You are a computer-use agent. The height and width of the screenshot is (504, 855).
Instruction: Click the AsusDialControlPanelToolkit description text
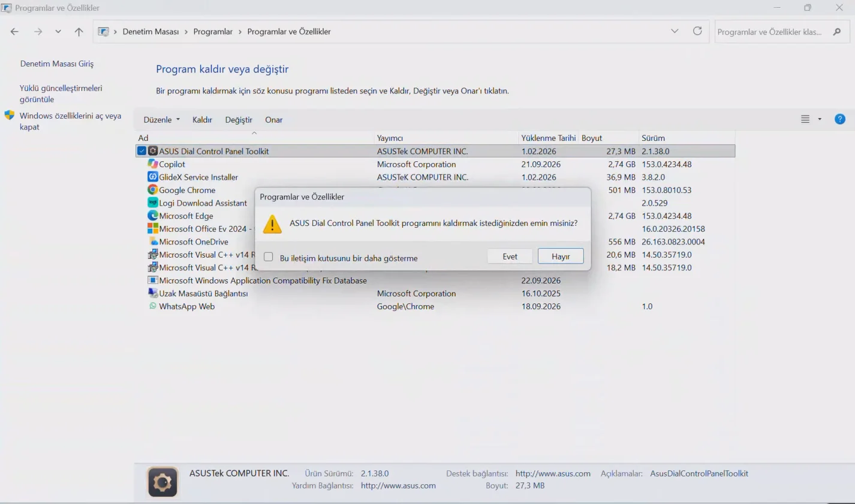click(699, 473)
